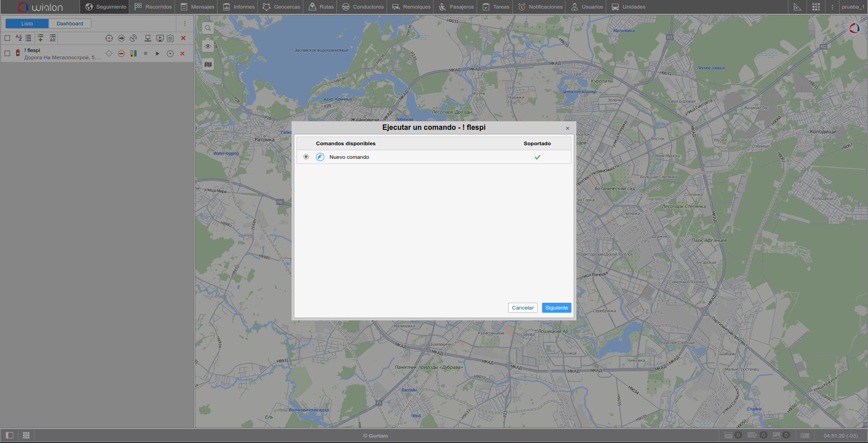Tick the flespi unit checkbox
The image size is (868, 443).
click(x=7, y=53)
